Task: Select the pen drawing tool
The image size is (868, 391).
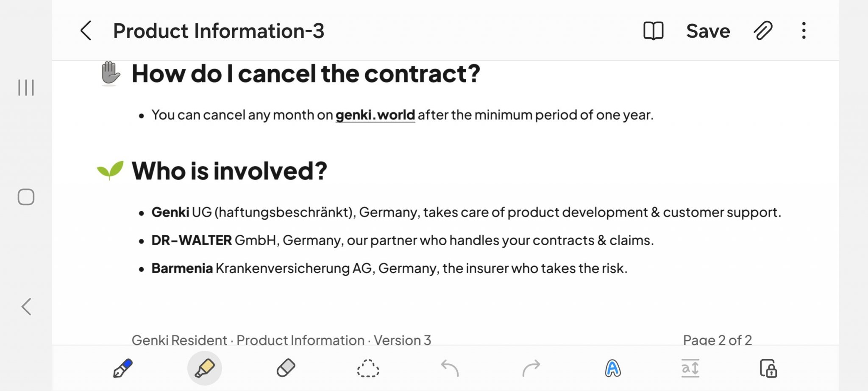Action: tap(122, 368)
